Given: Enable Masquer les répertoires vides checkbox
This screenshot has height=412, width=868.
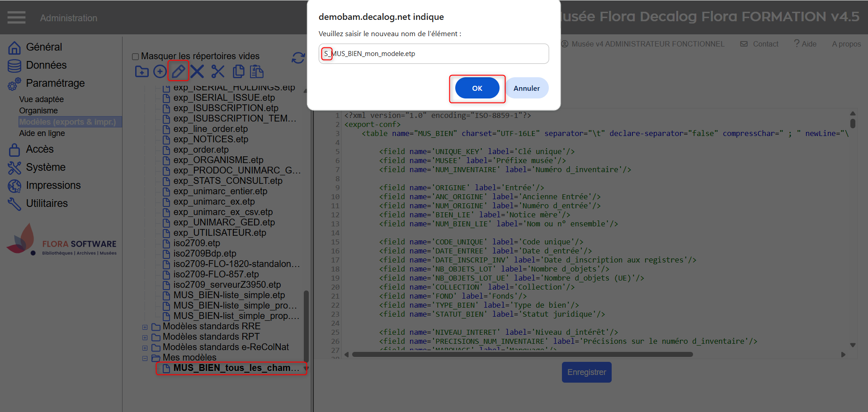Looking at the screenshot, I should (135, 56).
